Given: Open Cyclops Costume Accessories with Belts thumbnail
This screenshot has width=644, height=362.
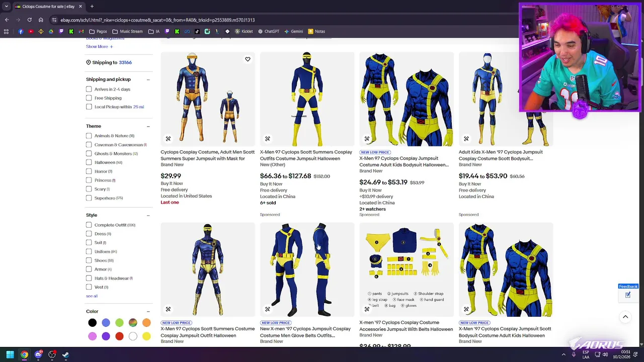Looking at the screenshot, I should [x=407, y=269].
